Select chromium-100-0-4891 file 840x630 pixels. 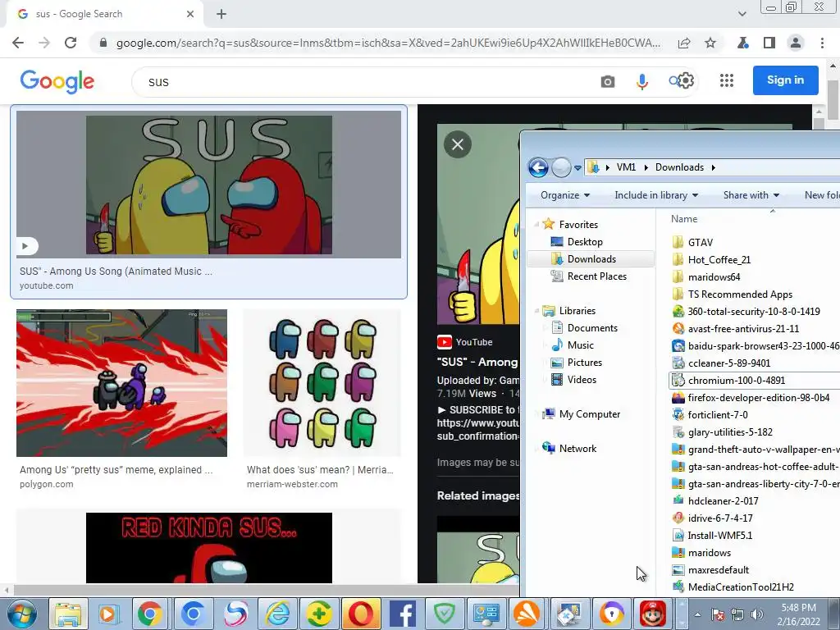pos(736,381)
